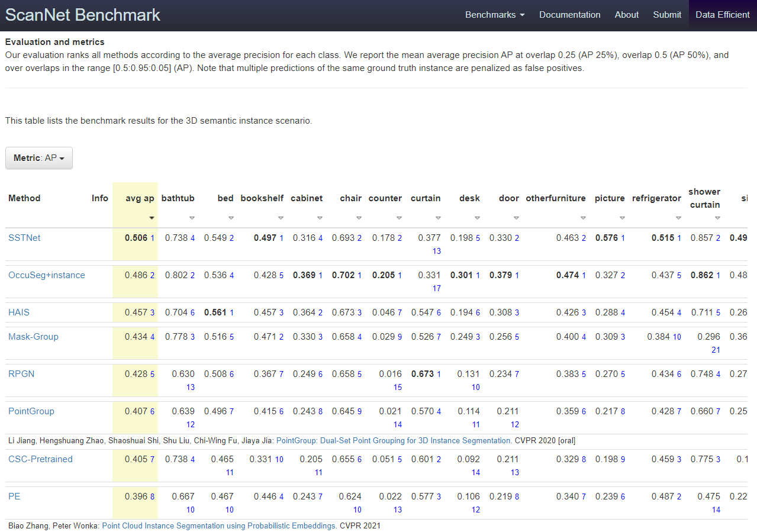
Task: Open the OccuSeg+instance method link
Action: [x=47, y=275]
